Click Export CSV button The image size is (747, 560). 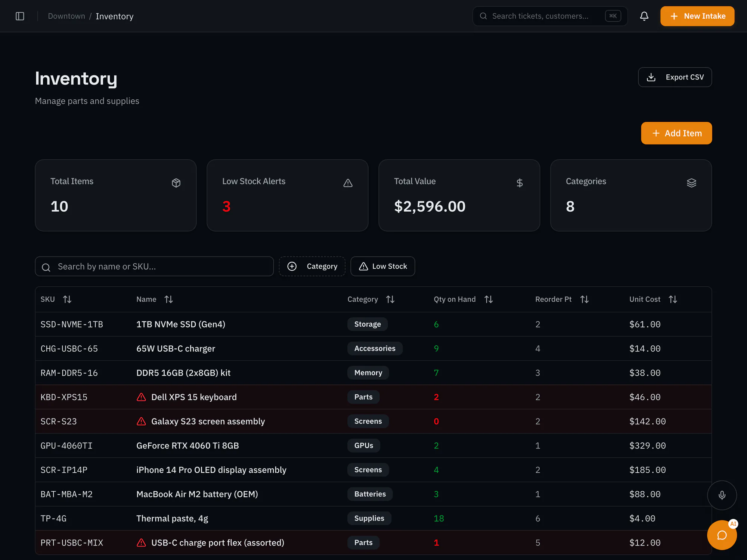[x=675, y=77]
